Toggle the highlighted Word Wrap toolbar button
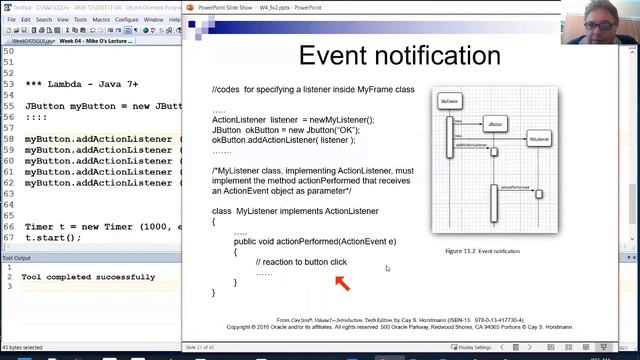The height and width of the screenshot is (360, 640). point(128,30)
